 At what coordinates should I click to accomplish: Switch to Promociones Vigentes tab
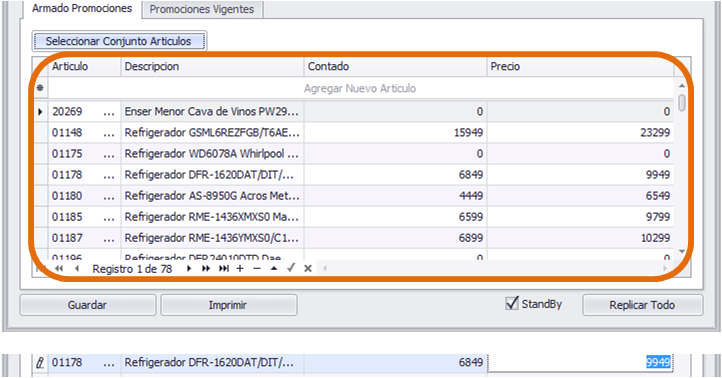[x=202, y=9]
